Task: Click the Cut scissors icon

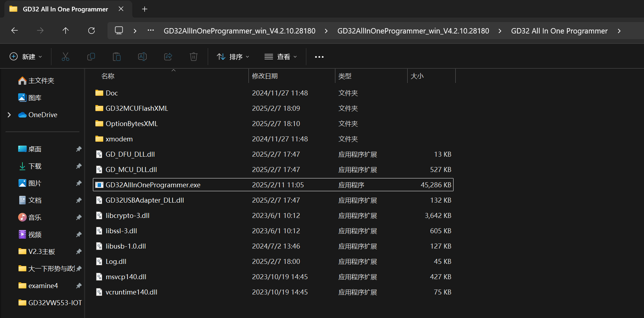Action: (x=66, y=57)
